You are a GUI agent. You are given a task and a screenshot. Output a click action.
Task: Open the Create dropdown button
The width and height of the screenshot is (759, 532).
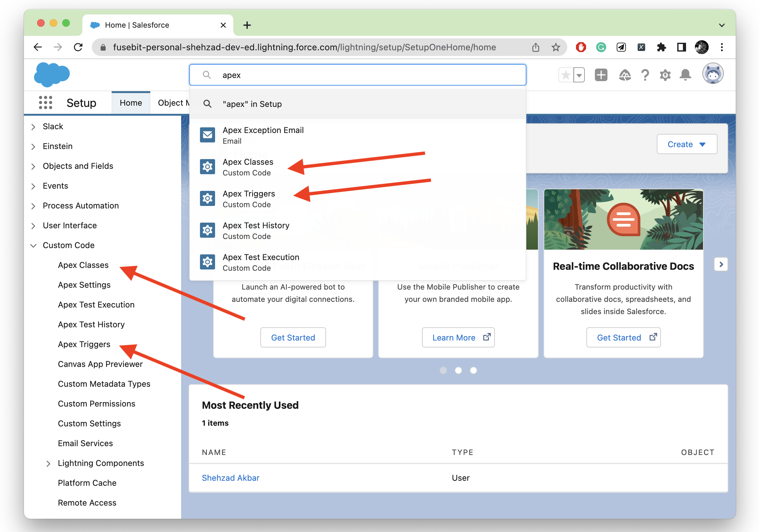tap(687, 144)
